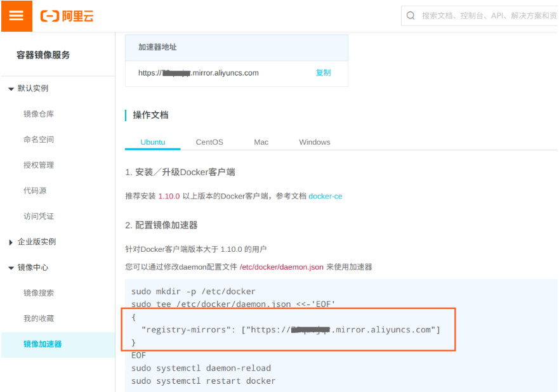
Task: Select 镜像加速器 in sidebar
Action: coord(58,344)
